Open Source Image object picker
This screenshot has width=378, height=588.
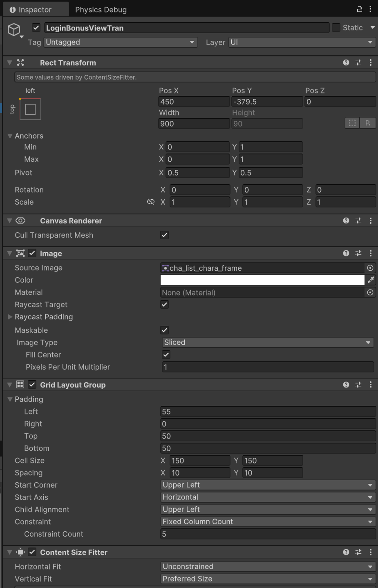(x=370, y=268)
